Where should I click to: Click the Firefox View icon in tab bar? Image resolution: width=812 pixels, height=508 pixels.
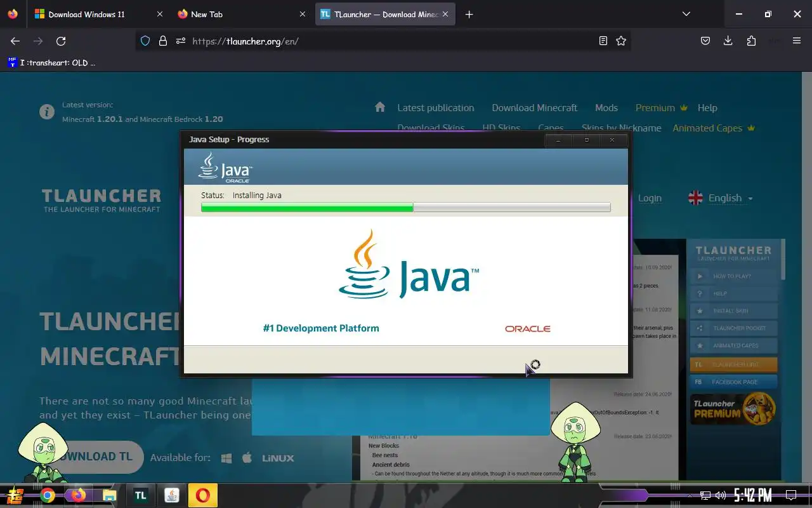(x=13, y=14)
